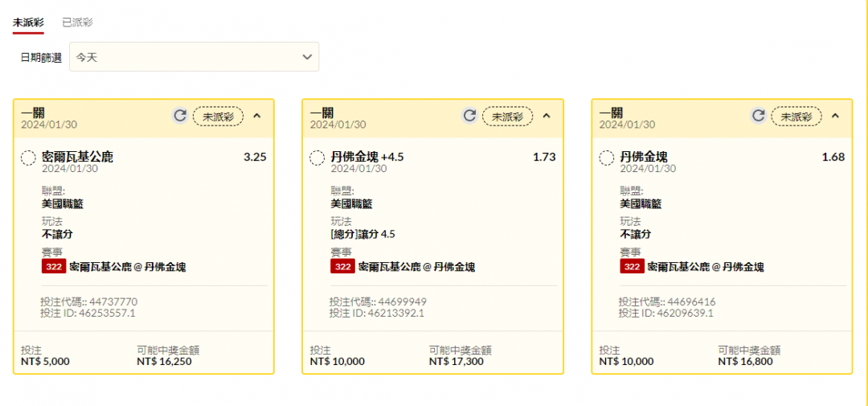Click bet ID 46253557.1
This screenshot has height=406, width=868.
point(108,313)
